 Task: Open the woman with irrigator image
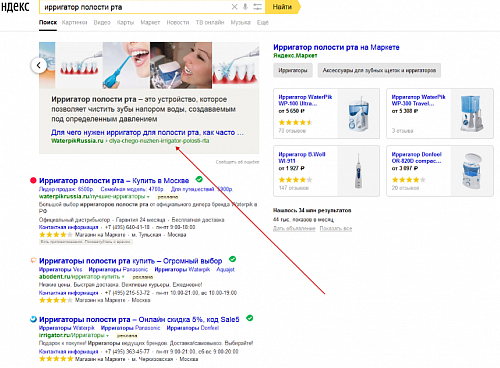(181, 65)
